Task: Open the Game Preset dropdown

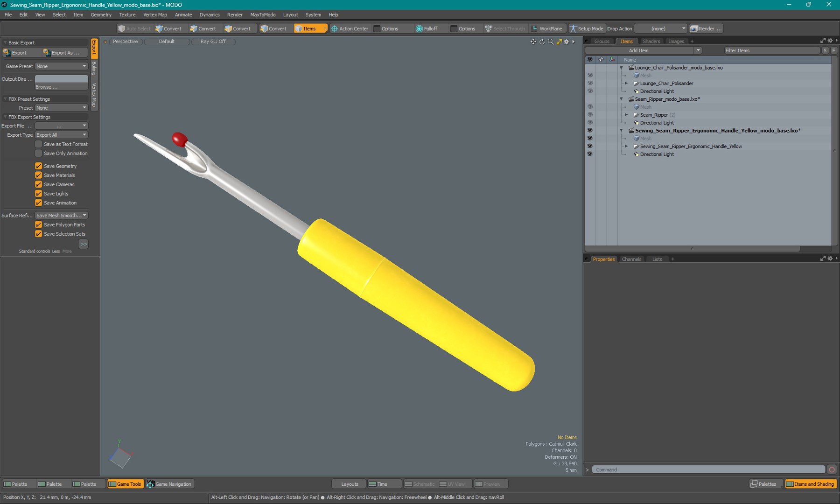Action: pyautogui.click(x=61, y=66)
